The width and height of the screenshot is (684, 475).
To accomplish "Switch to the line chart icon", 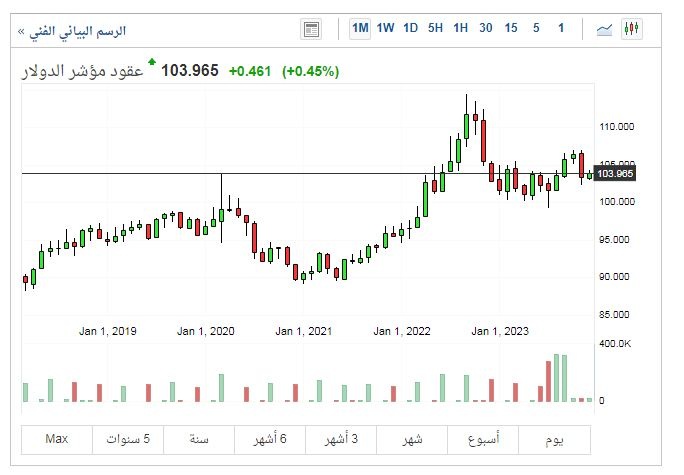I will [604, 29].
